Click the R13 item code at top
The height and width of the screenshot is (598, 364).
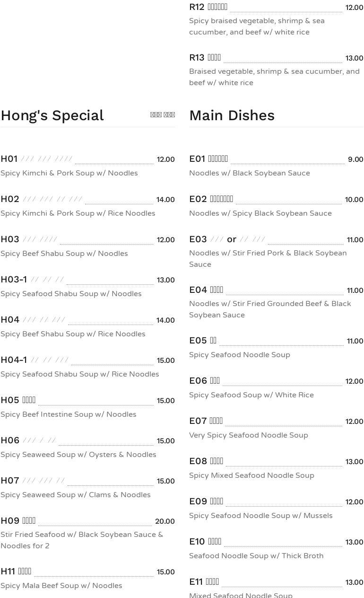tap(197, 58)
